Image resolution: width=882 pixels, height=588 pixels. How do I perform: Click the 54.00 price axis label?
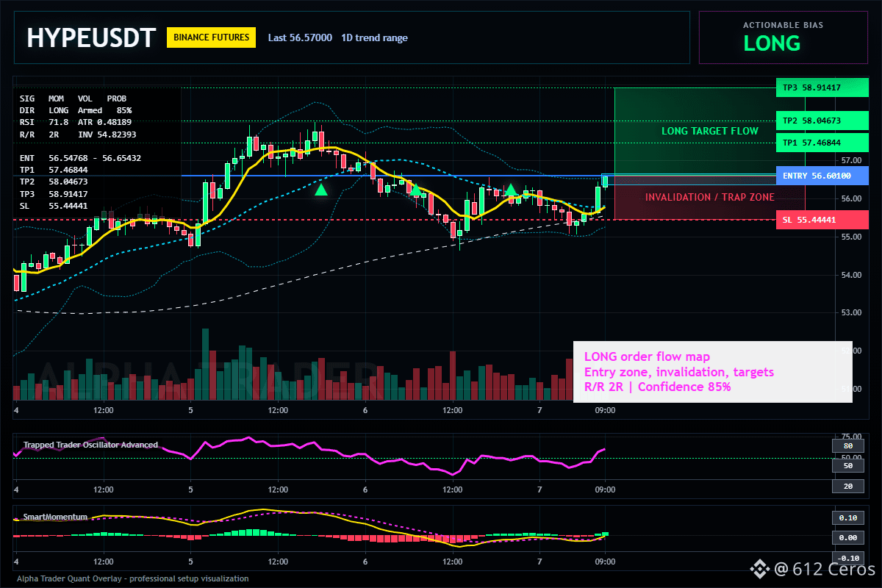coord(851,275)
